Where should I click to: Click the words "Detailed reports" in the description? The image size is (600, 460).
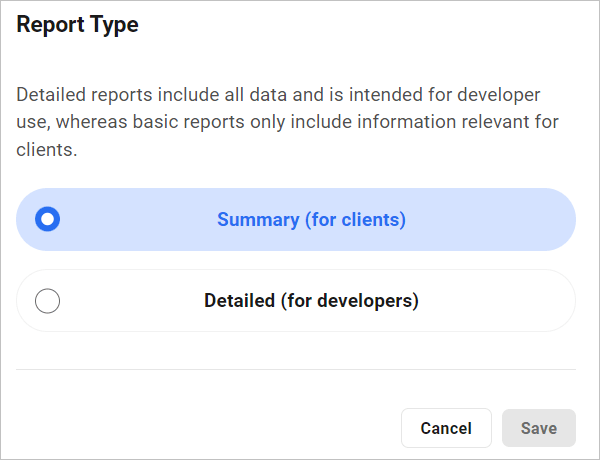[x=78, y=96]
